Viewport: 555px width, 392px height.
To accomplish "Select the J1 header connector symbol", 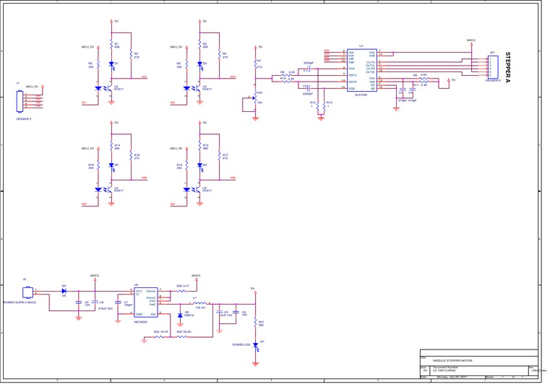I will 20,100.
